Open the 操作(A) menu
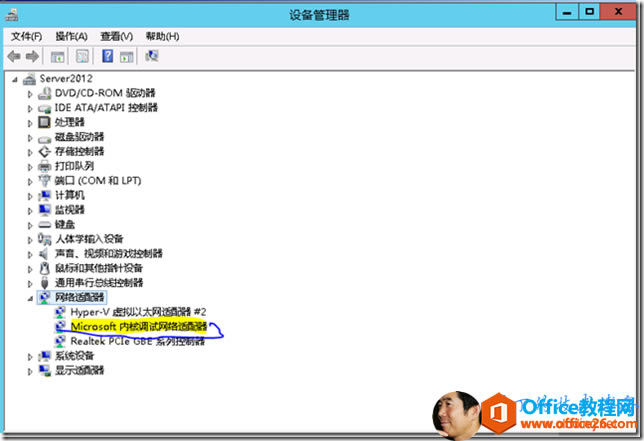 click(71, 37)
